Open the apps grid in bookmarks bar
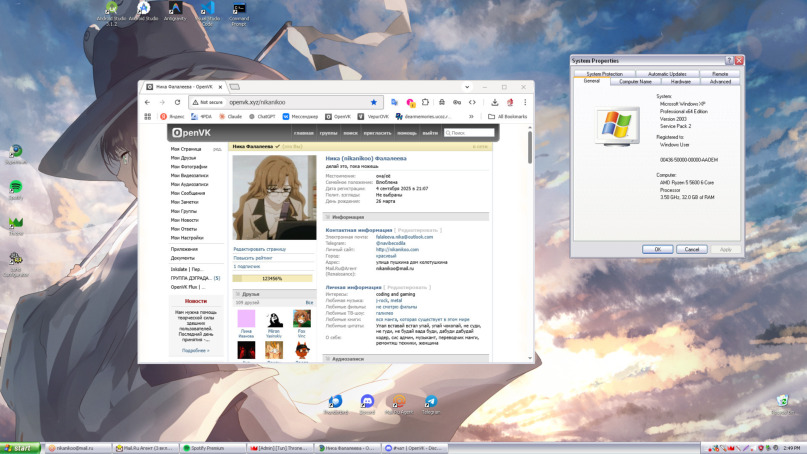Viewport: 807px width, 454px height. click(148, 117)
